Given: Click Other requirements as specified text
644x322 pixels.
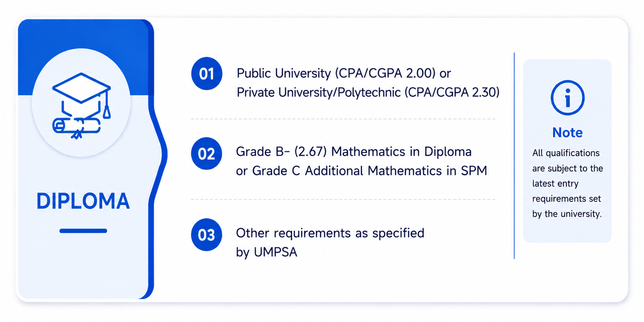Looking at the screenshot, I should [330, 233].
